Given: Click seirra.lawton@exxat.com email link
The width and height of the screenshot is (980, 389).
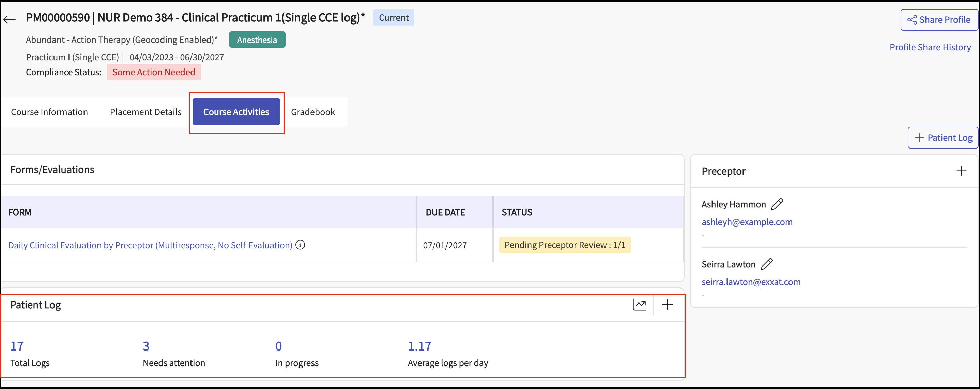Looking at the screenshot, I should [x=751, y=282].
